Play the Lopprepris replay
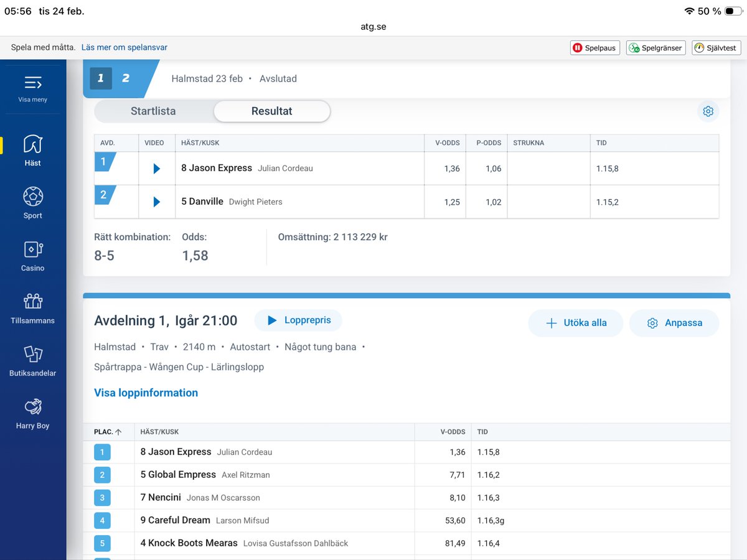747x560 pixels. pos(298,320)
